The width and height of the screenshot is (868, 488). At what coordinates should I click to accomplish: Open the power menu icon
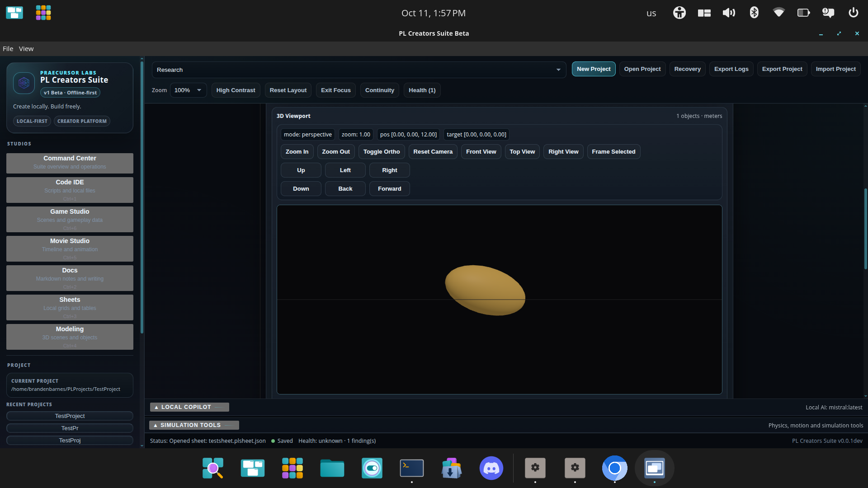click(853, 13)
